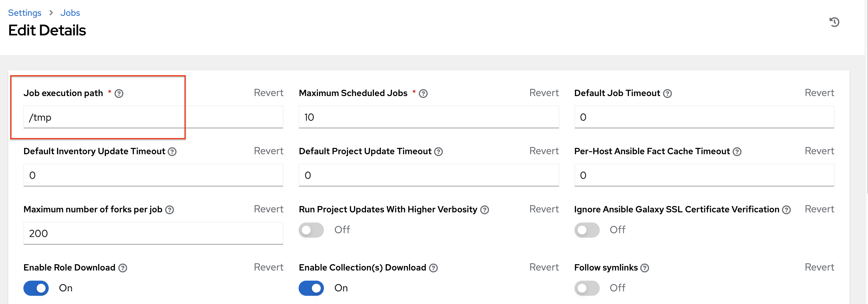868x304 pixels.
Task: Go to Jobs breadcrumb link
Action: click(x=70, y=13)
